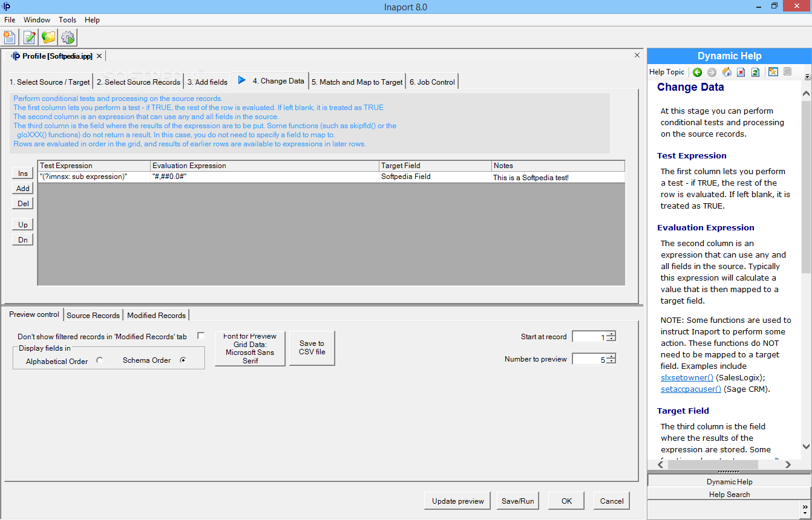
Task: Close the Profile [Softpedia.ipp] tab
Action: point(99,56)
